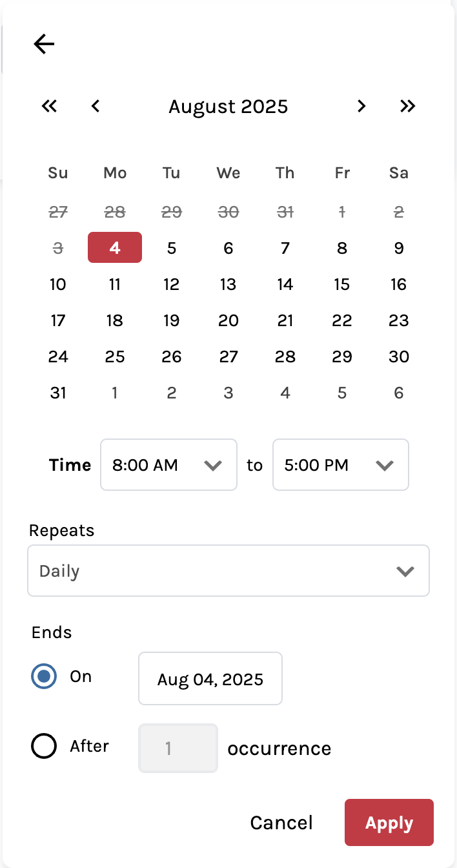Image resolution: width=457 pixels, height=868 pixels.
Task: Click the back arrow icon
Action: (x=44, y=44)
